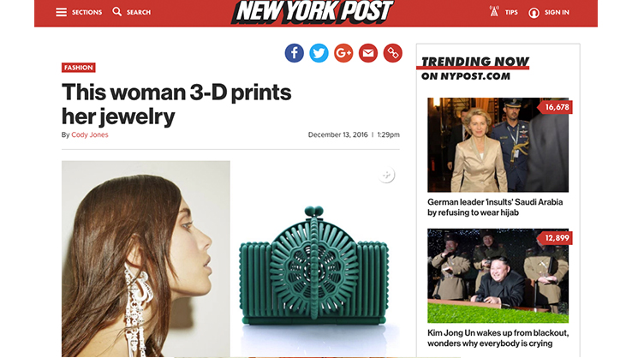Open German leader hijab story headline
644x358 pixels.
(x=495, y=207)
